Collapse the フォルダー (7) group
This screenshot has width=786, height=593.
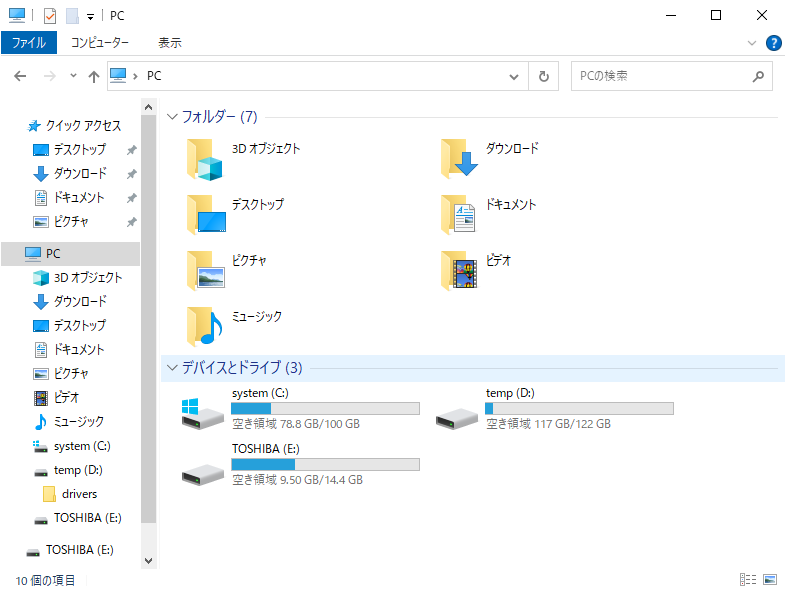click(x=172, y=117)
